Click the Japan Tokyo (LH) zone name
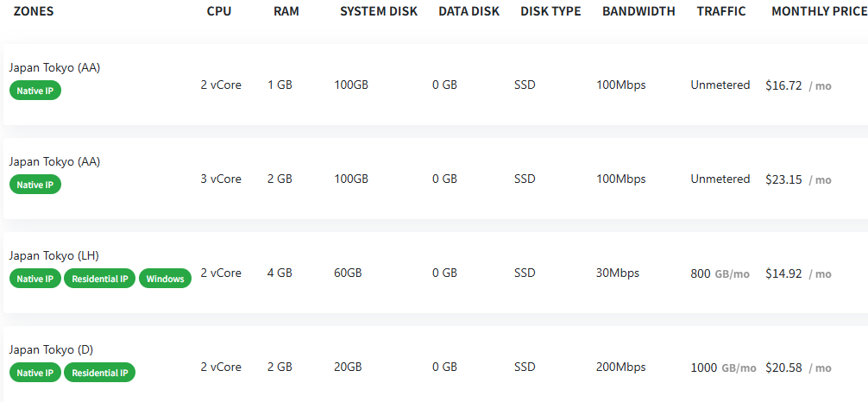 (55, 255)
